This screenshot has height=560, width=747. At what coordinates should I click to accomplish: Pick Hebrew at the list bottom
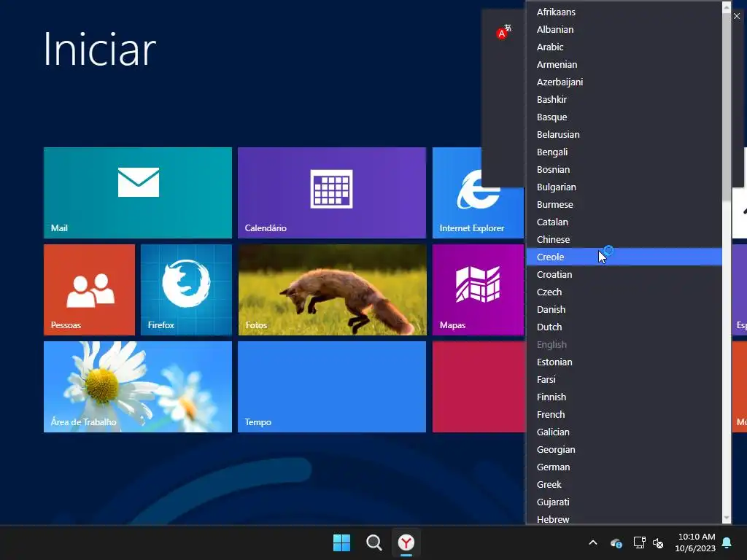click(x=624, y=518)
